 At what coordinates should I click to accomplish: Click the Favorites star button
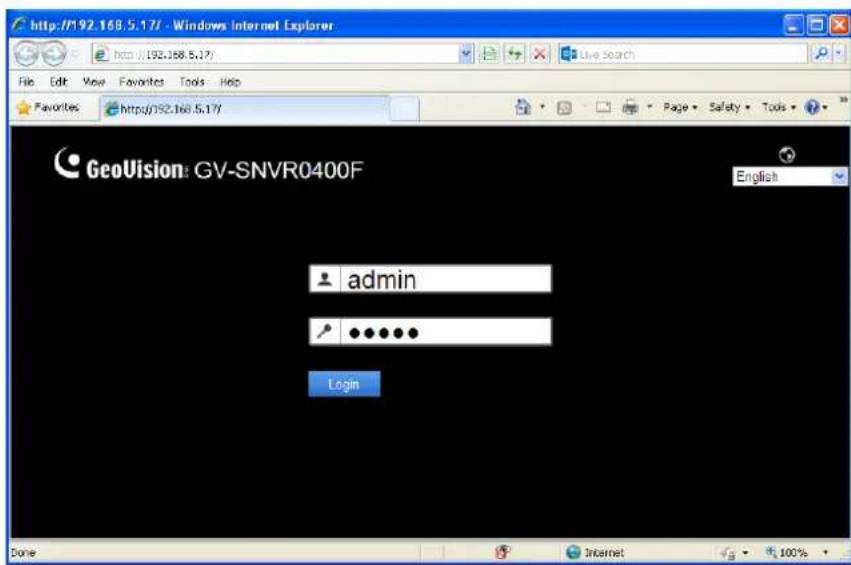pyautogui.click(x=48, y=107)
